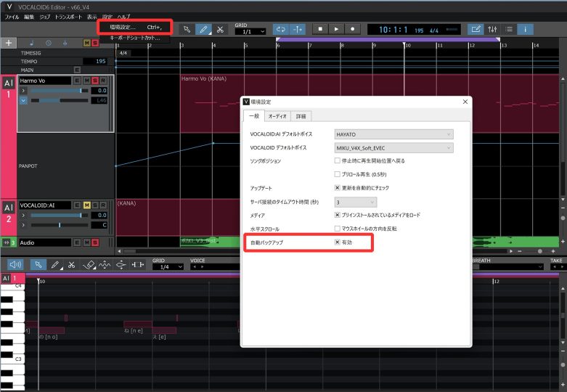Uncheck プリインストールされているメディアをロード checkbox
Viewport: 567px width, 392px height.
tap(337, 215)
